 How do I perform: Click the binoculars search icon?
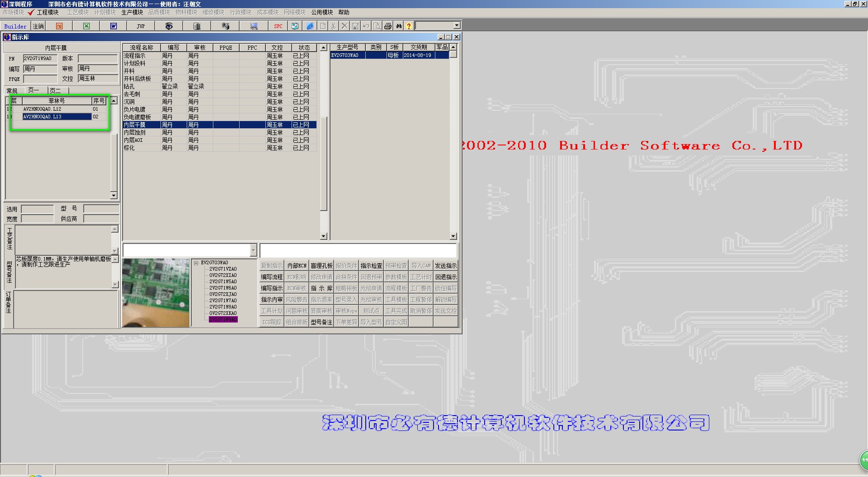point(399,26)
